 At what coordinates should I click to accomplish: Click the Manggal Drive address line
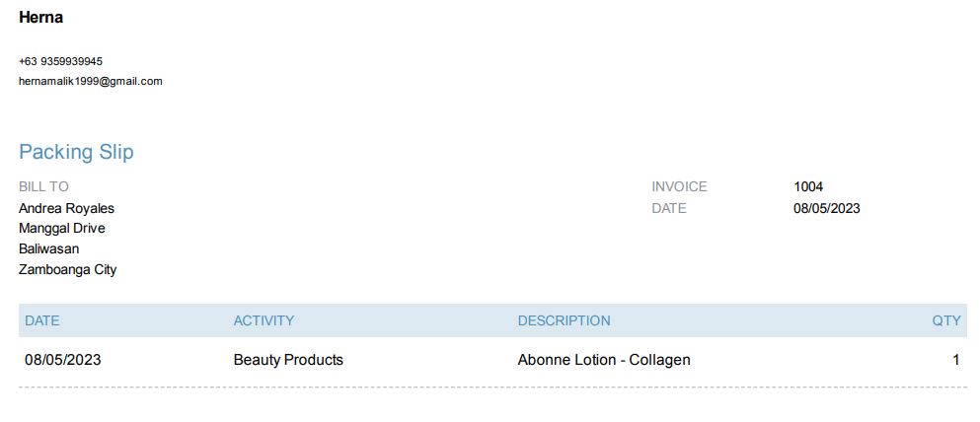pyautogui.click(x=62, y=229)
